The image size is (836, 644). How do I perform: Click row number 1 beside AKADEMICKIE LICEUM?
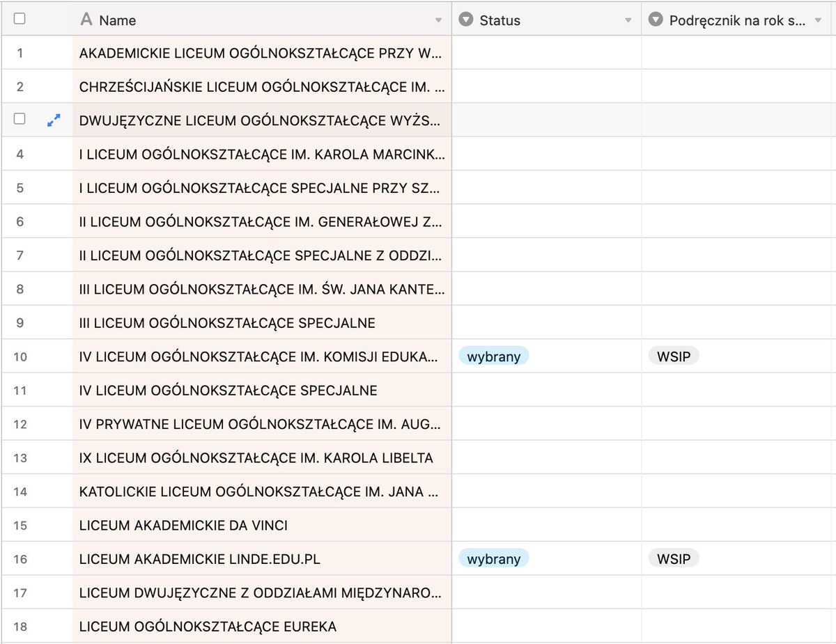(x=20, y=53)
